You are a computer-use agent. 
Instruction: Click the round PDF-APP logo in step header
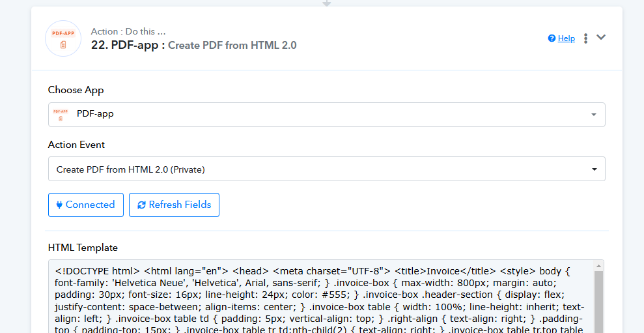point(63,38)
